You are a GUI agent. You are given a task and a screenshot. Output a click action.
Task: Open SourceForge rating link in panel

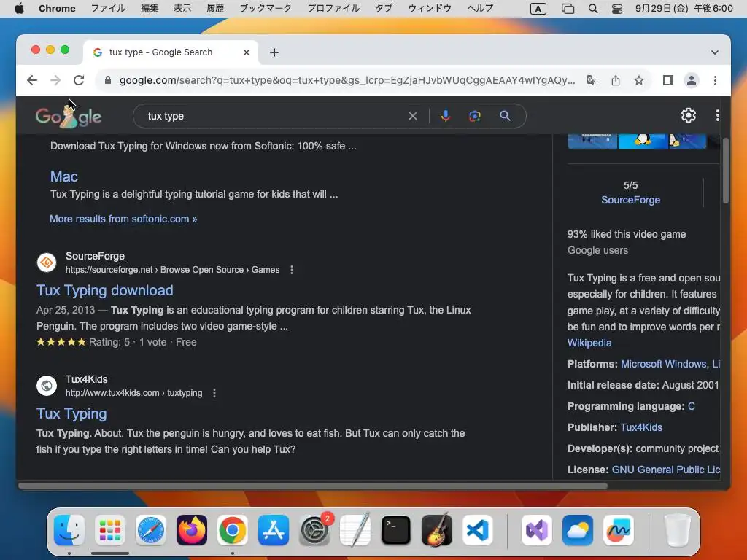pos(630,200)
